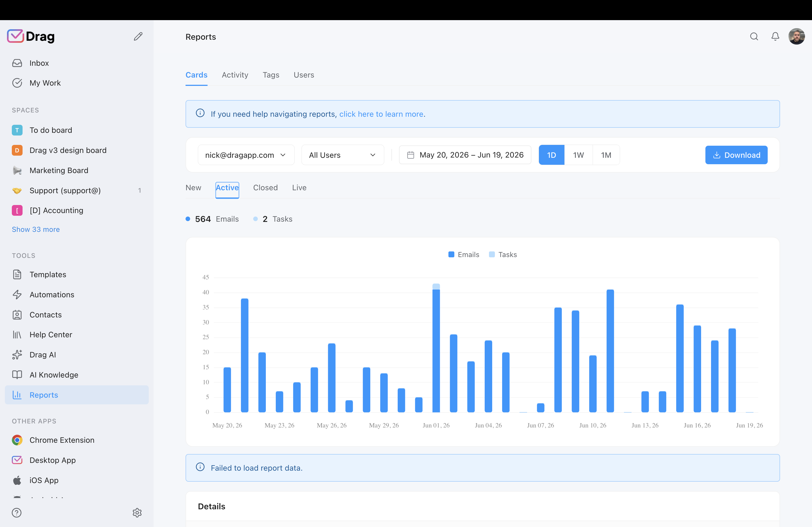Click the unread badge on Support space
The width and height of the screenshot is (812, 527).
pos(140,191)
